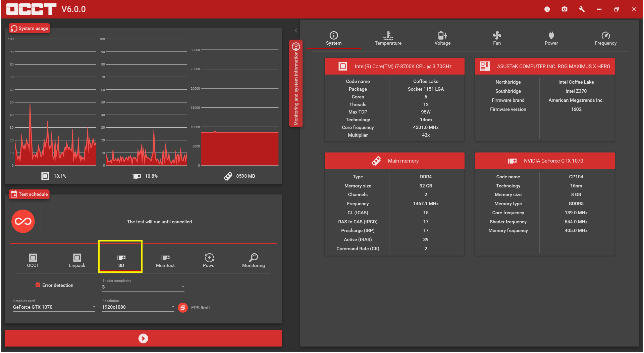The image size is (644, 353).
Task: Select the Memtest test
Action: (x=165, y=261)
